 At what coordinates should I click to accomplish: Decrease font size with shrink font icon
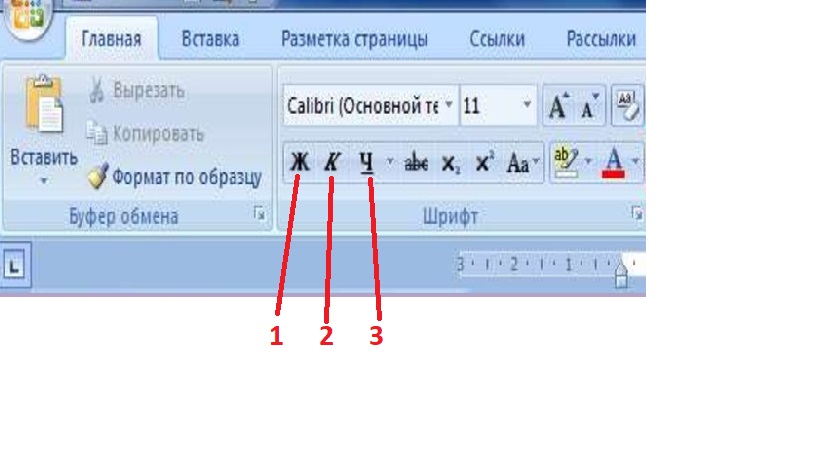pos(588,106)
